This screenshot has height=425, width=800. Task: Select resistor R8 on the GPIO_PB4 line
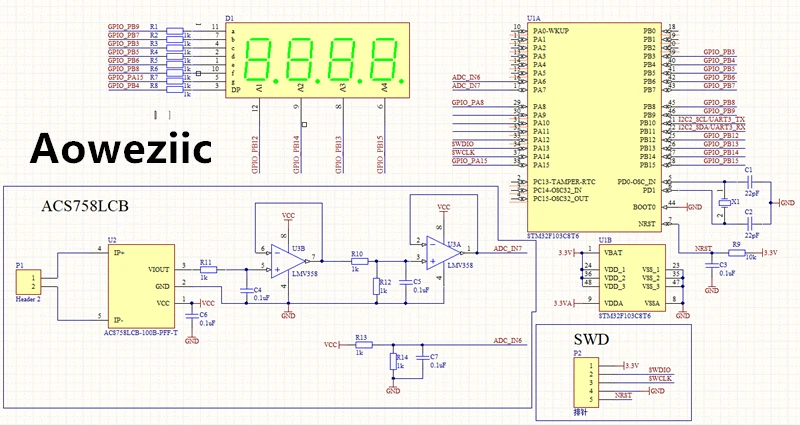175,90
